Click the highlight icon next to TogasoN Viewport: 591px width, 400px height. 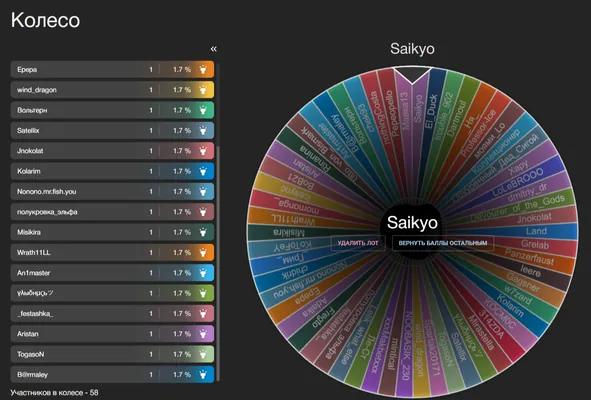pyautogui.click(x=203, y=354)
